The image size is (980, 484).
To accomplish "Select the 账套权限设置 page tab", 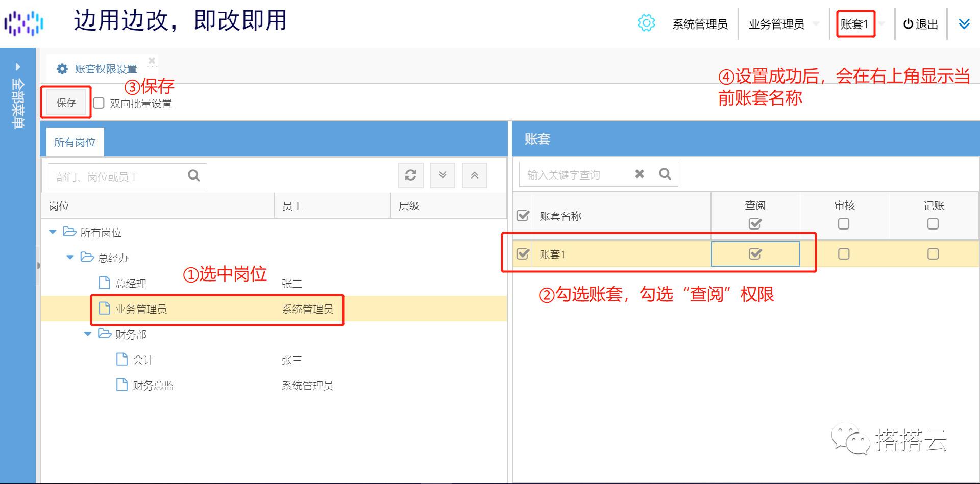I will pyautogui.click(x=106, y=69).
